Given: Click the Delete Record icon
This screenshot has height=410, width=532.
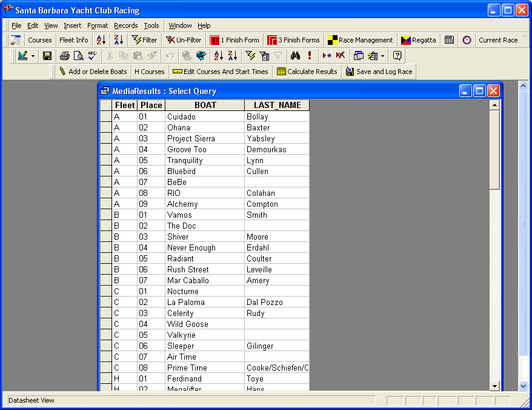Looking at the screenshot, I should coord(341,56).
